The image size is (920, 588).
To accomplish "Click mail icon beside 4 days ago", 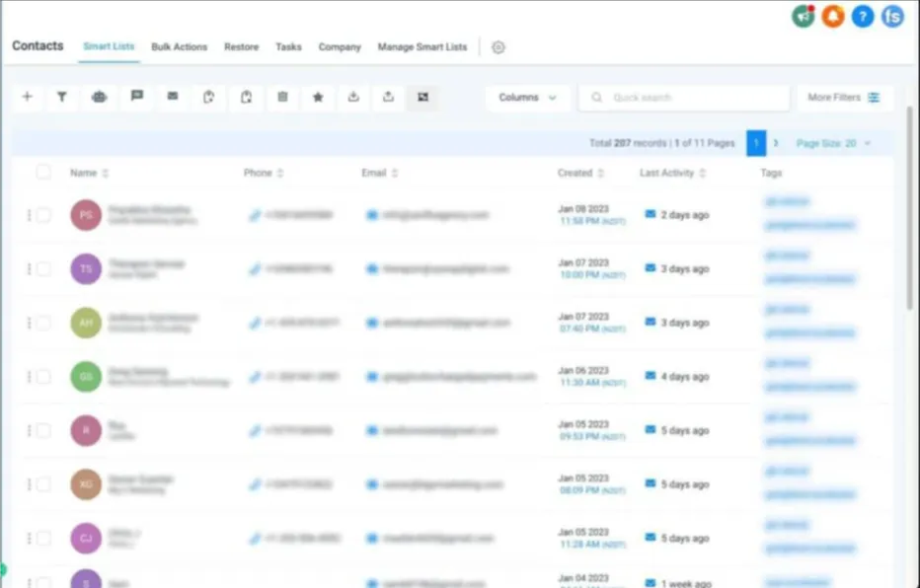I will pos(651,376).
